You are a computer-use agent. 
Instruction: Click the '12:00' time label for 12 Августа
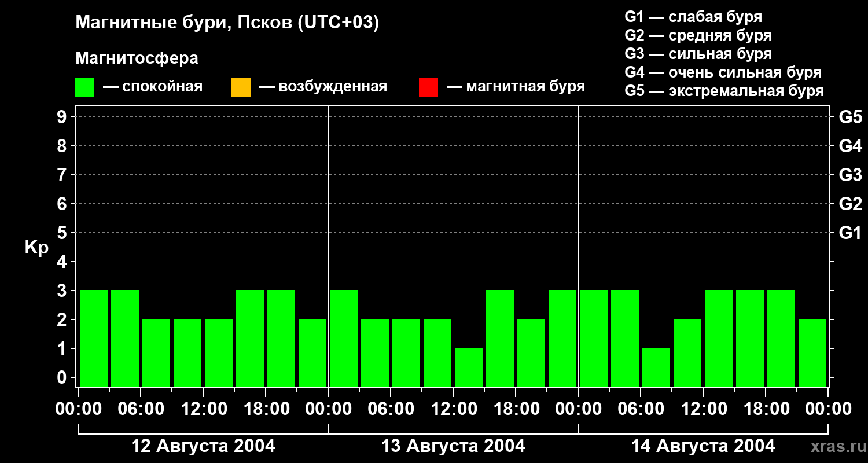pyautogui.click(x=203, y=409)
